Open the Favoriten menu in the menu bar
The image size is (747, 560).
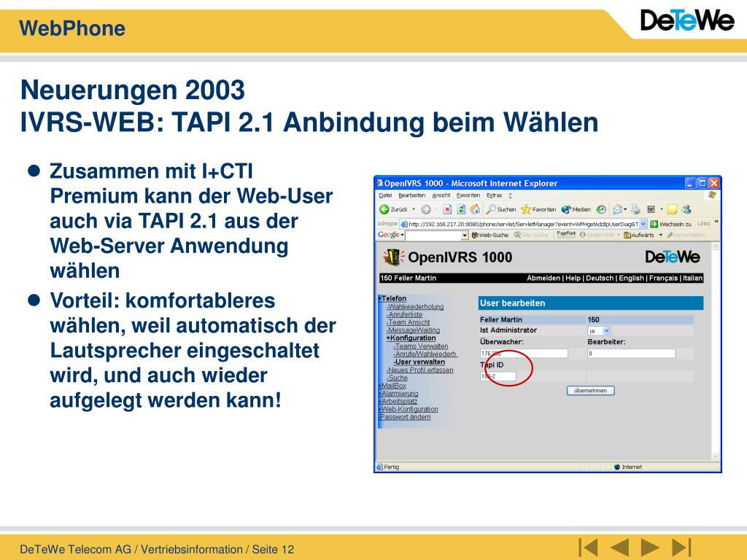pos(468,195)
